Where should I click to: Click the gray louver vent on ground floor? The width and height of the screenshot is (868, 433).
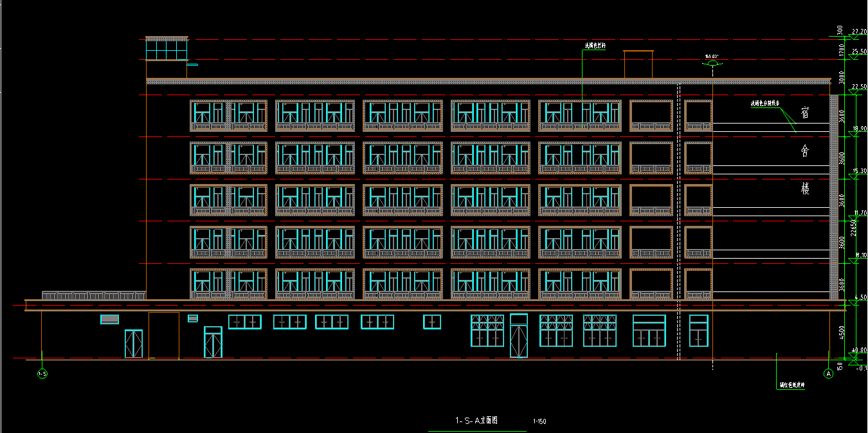[110, 319]
